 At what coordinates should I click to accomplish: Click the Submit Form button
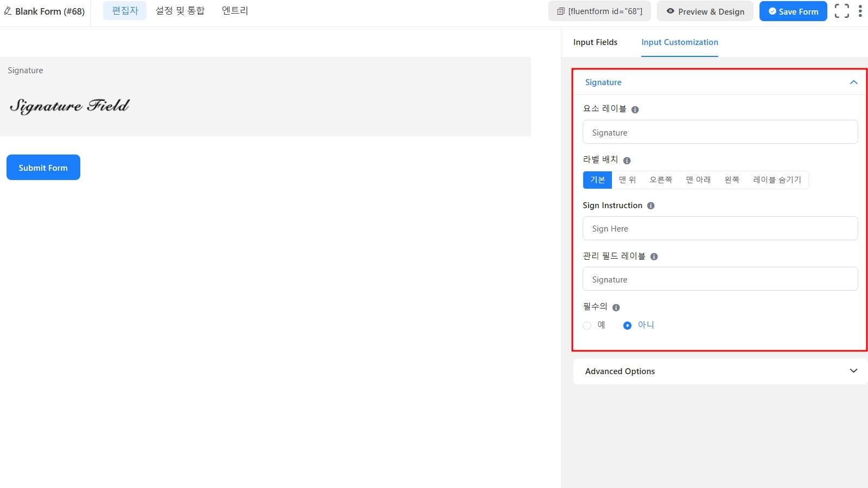(43, 168)
